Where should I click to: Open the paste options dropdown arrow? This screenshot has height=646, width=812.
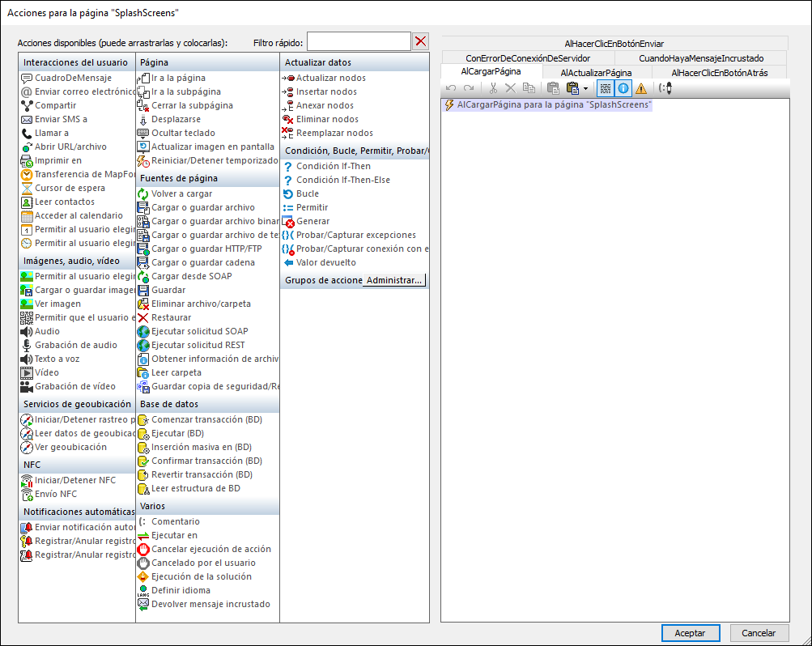(585, 88)
